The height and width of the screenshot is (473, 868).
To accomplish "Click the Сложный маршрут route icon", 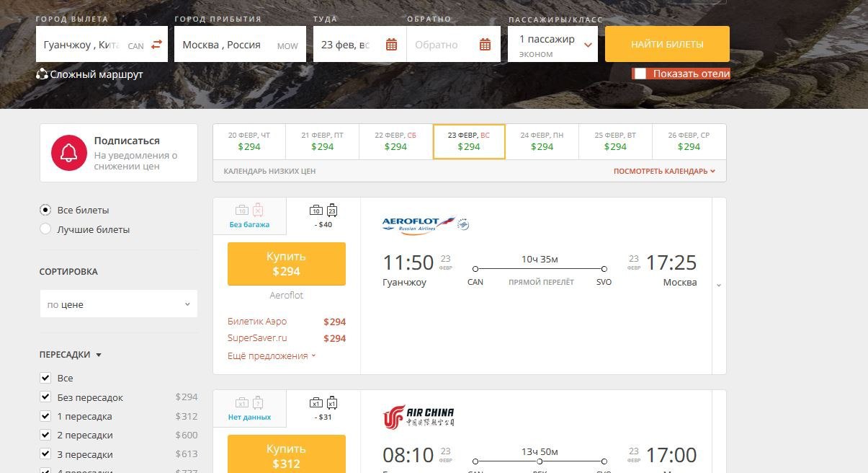I will tap(42, 74).
